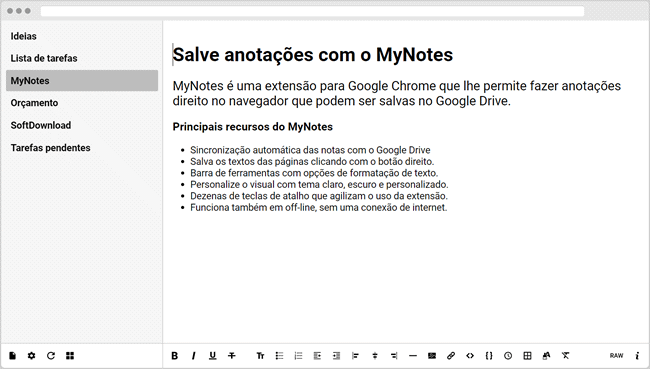The width and height of the screenshot is (650, 369).
Task: Insert an image into the note
Action: pos(432,356)
